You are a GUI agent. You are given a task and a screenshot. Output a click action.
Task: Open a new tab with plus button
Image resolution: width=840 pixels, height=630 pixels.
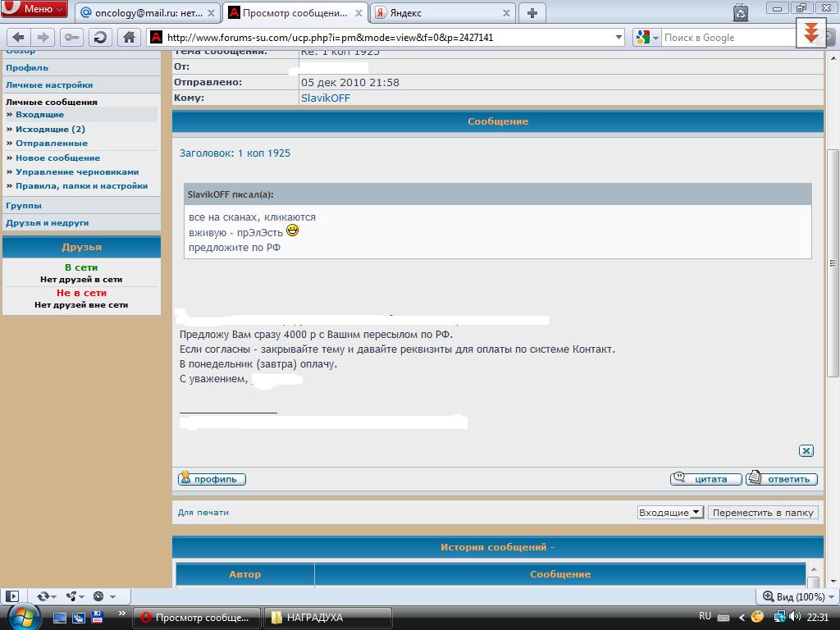coord(532,13)
